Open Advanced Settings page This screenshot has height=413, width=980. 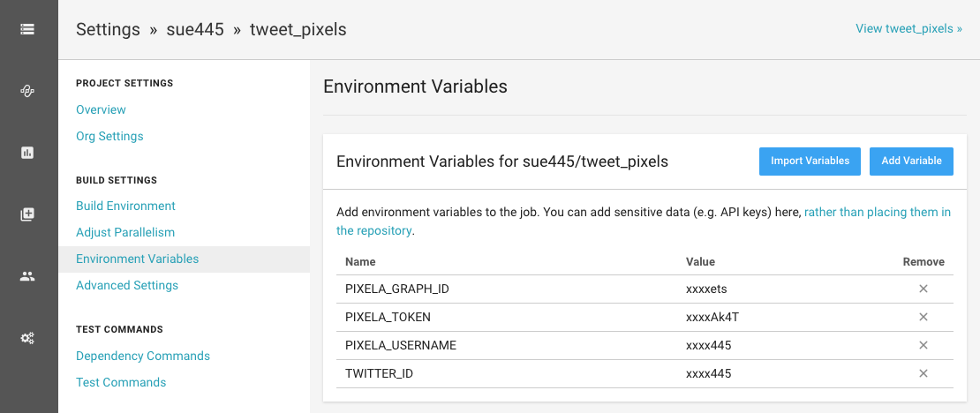coord(127,285)
